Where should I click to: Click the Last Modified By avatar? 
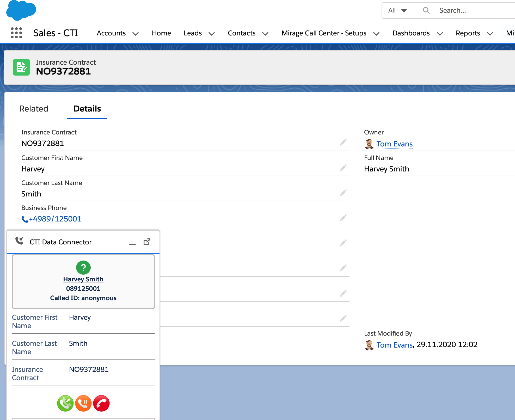click(369, 345)
